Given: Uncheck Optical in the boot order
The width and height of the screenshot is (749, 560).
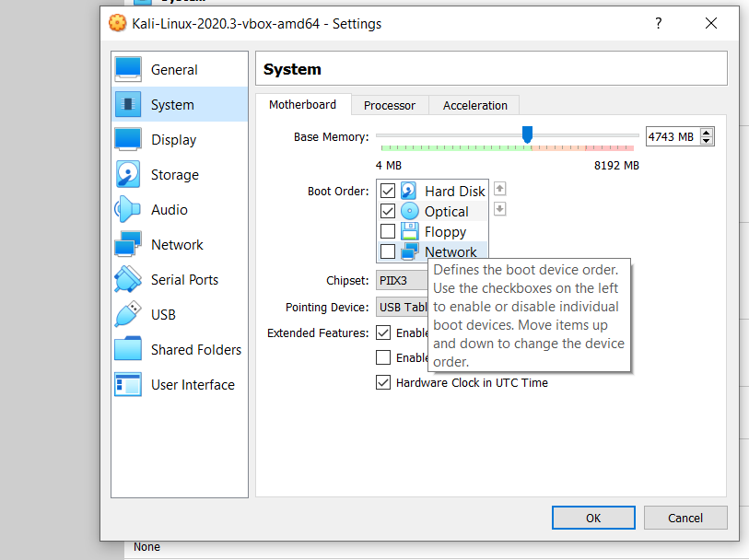Looking at the screenshot, I should tap(387, 211).
